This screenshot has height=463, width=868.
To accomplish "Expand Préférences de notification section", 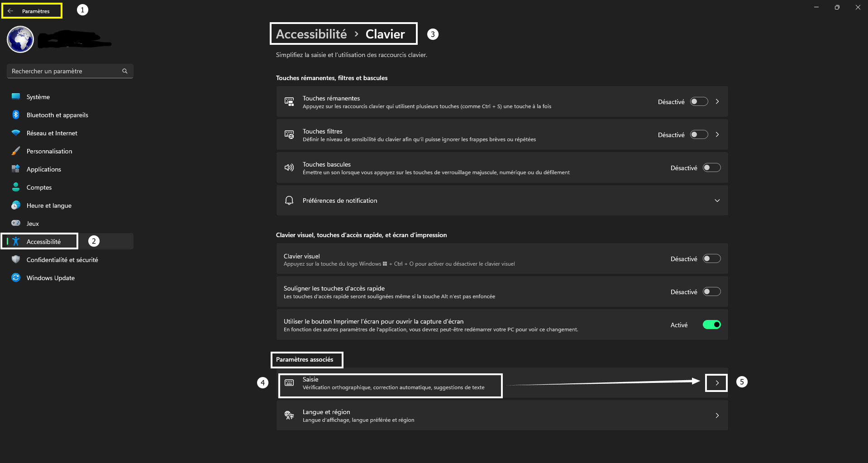I will [x=717, y=200].
